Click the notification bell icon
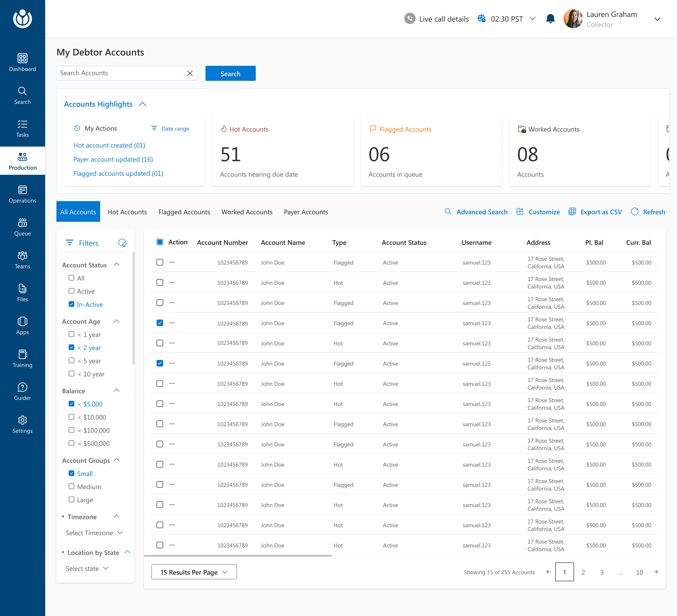This screenshot has width=677, height=616. click(x=550, y=19)
